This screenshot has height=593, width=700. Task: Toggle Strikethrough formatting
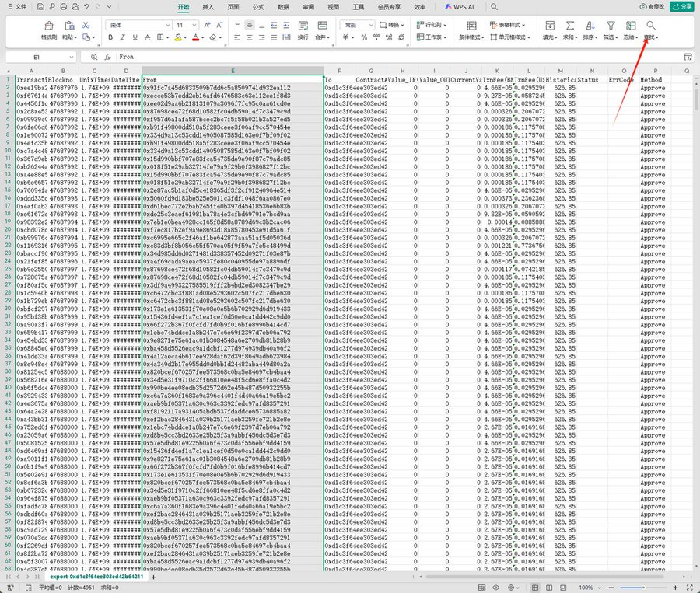(x=147, y=37)
